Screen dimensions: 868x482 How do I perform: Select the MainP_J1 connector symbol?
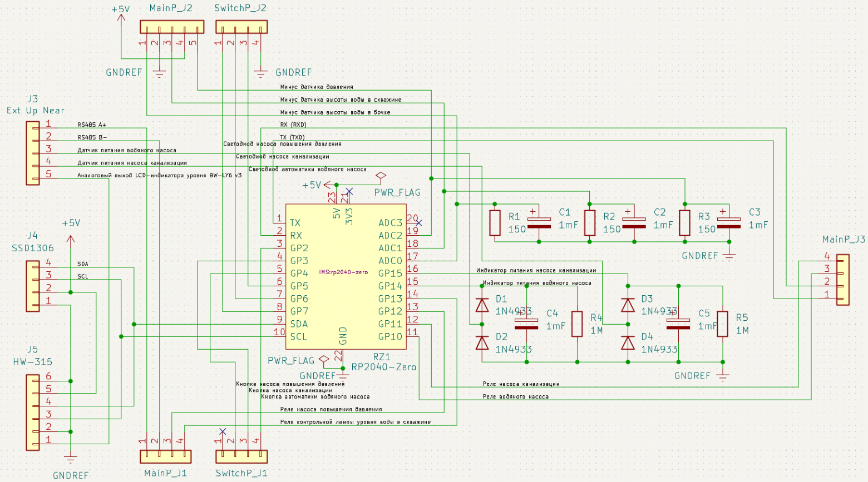[165, 456]
